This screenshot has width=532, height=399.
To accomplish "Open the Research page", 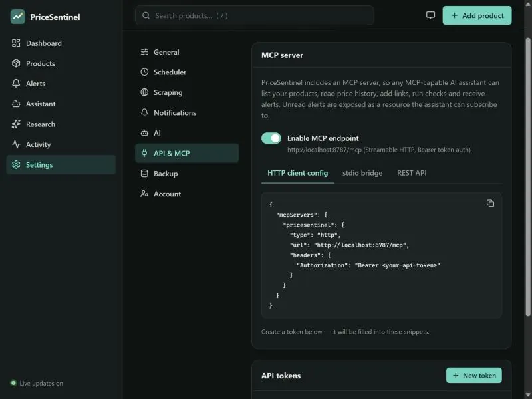I will pyautogui.click(x=61, y=124).
